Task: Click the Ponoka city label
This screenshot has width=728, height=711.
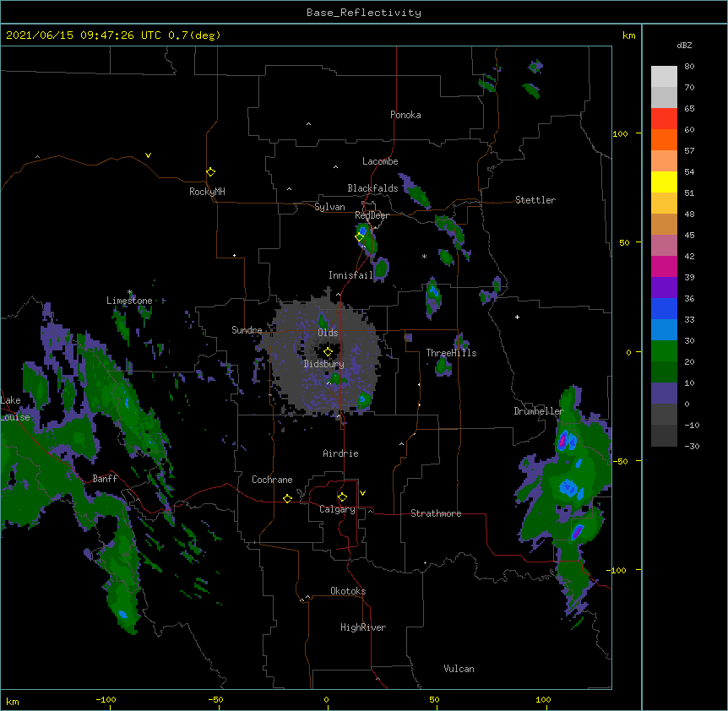Action: [405, 115]
